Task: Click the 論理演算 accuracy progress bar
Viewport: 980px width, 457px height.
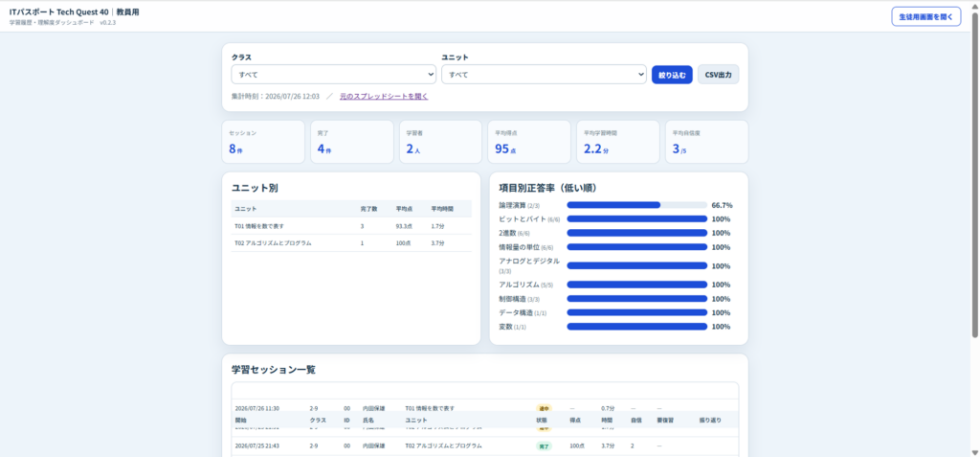Action: tap(636, 205)
